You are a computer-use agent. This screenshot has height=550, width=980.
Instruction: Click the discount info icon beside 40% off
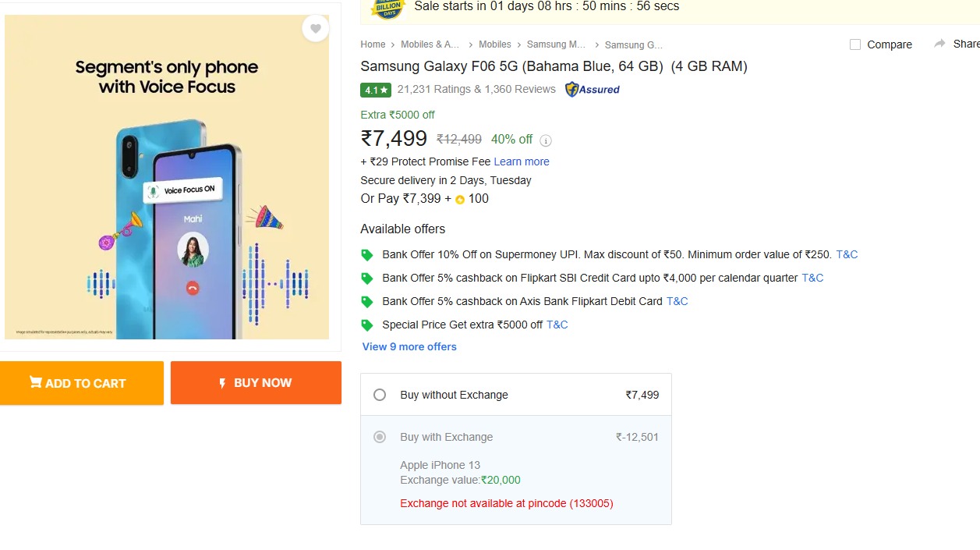pos(546,140)
